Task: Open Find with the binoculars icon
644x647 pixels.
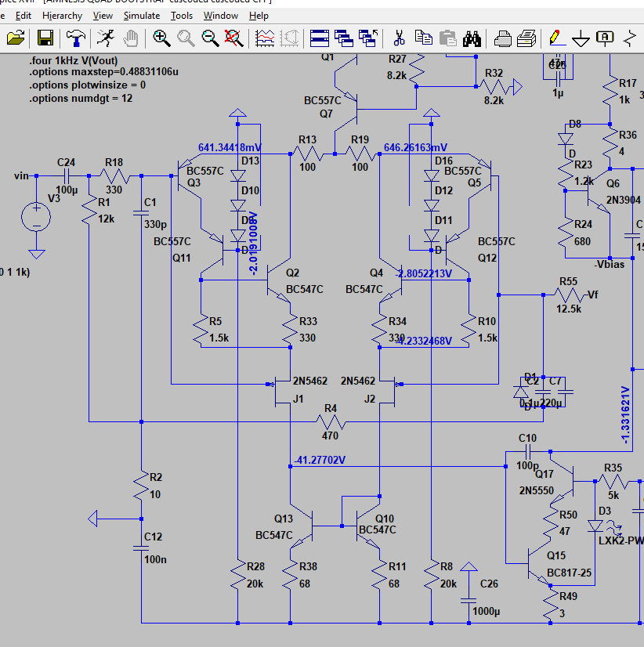Action: (x=472, y=38)
